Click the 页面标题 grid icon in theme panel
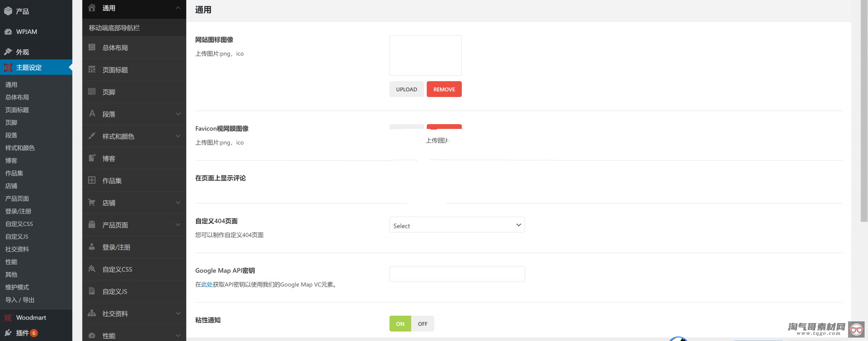 pos(92,70)
